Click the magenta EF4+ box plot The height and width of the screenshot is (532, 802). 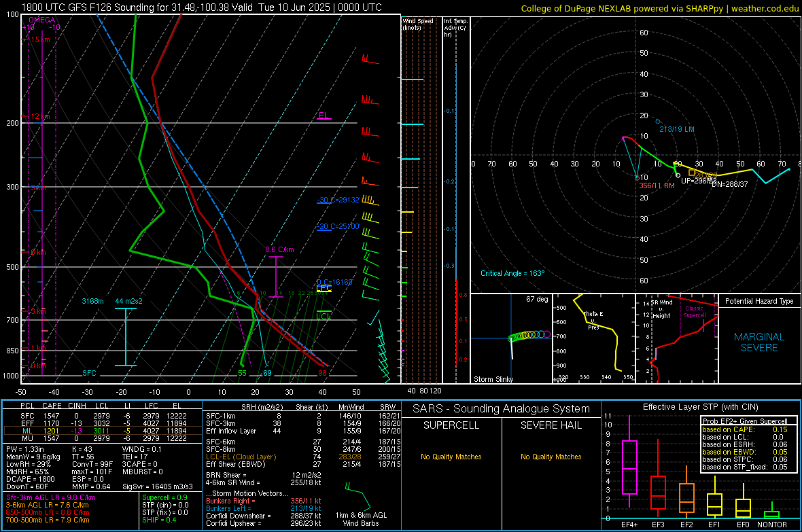tap(629, 461)
